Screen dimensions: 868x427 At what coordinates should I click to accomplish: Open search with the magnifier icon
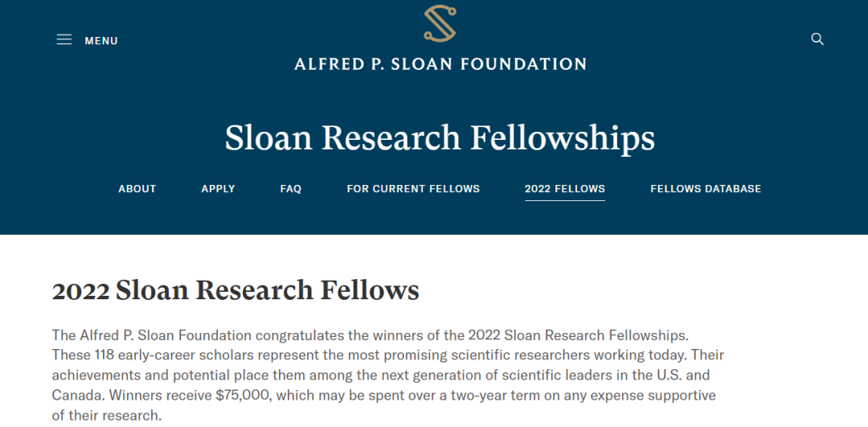(x=817, y=39)
